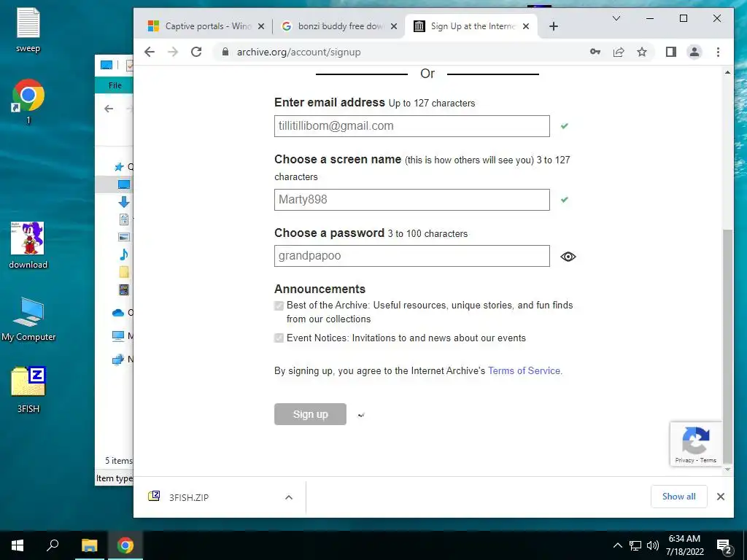Open the File menu in File Explorer
Screen dimensions: 747x560
[x=115, y=85]
